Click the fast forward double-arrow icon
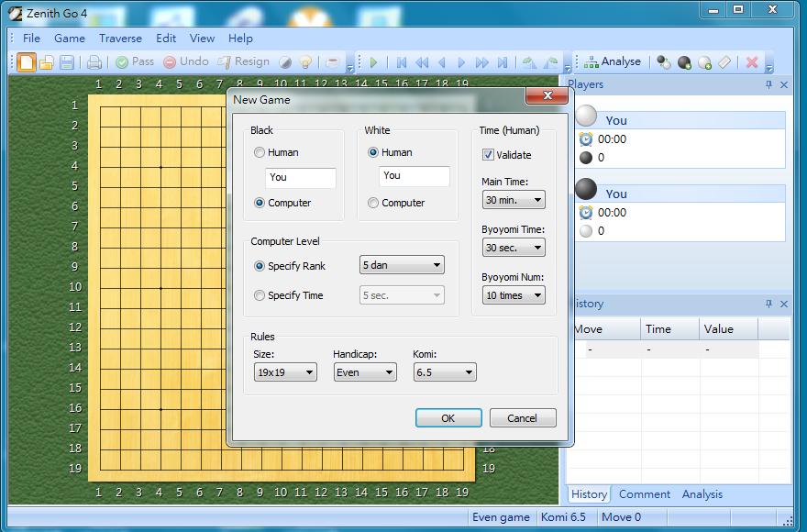807x532 pixels. coord(481,62)
